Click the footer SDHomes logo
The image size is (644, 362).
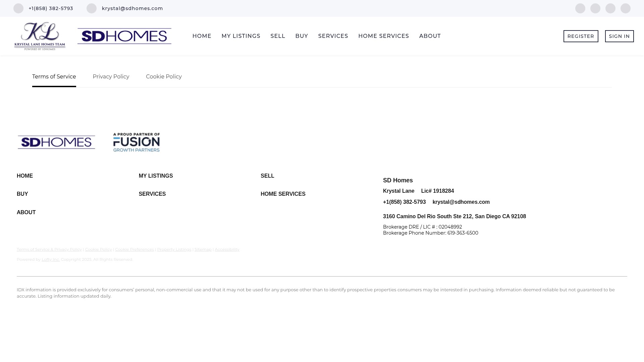pos(56,142)
